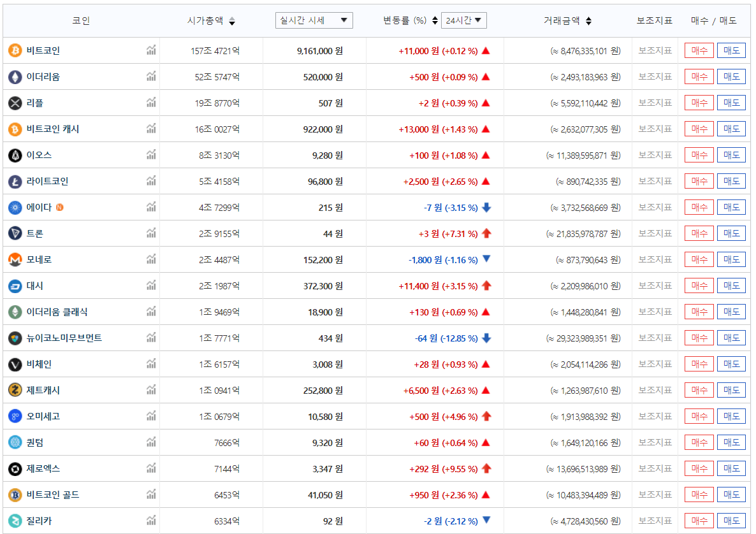756x534 pixels.
Task: Click 매도 for 이더리움
Action: [x=731, y=76]
